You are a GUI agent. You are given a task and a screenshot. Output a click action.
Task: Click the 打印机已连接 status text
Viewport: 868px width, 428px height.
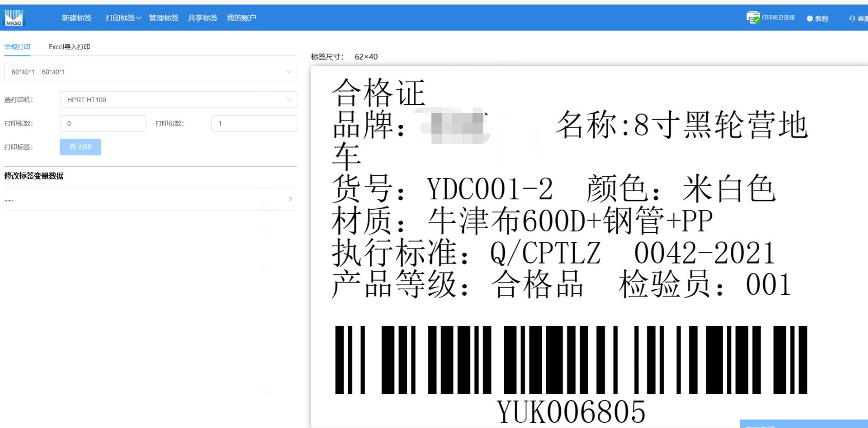pyautogui.click(x=778, y=17)
